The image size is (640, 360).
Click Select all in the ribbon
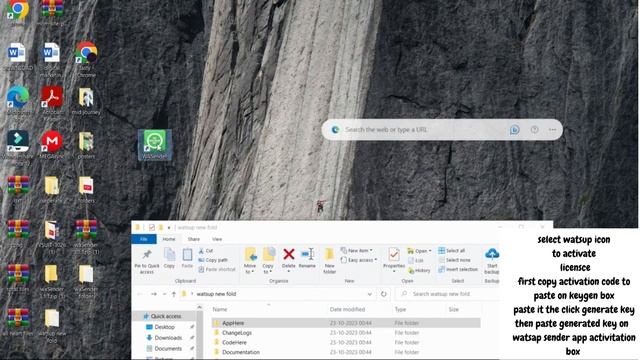(451, 251)
